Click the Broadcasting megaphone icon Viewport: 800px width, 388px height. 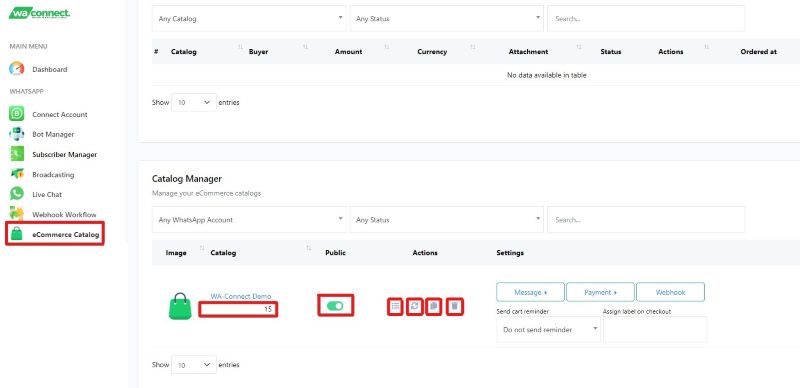[x=17, y=174]
